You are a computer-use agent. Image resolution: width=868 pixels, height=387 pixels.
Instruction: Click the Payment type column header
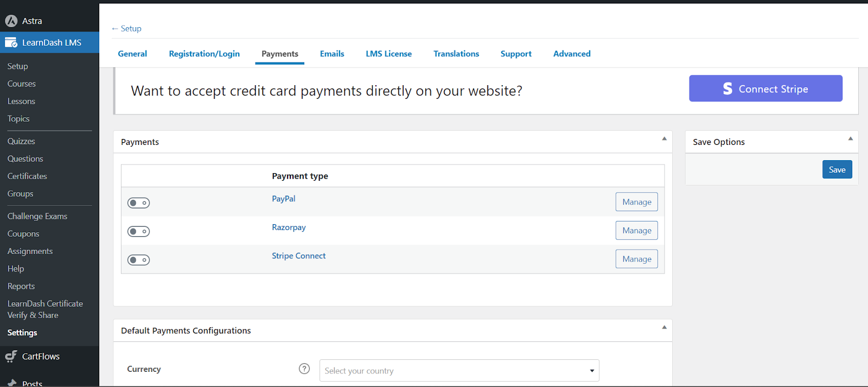[300, 176]
